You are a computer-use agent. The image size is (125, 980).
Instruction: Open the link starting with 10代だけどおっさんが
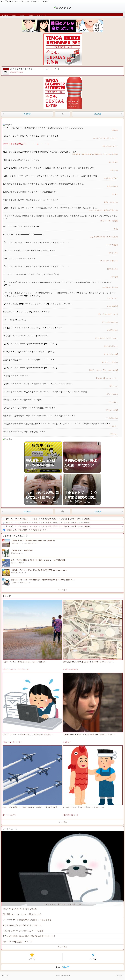click(x=30, y=192)
